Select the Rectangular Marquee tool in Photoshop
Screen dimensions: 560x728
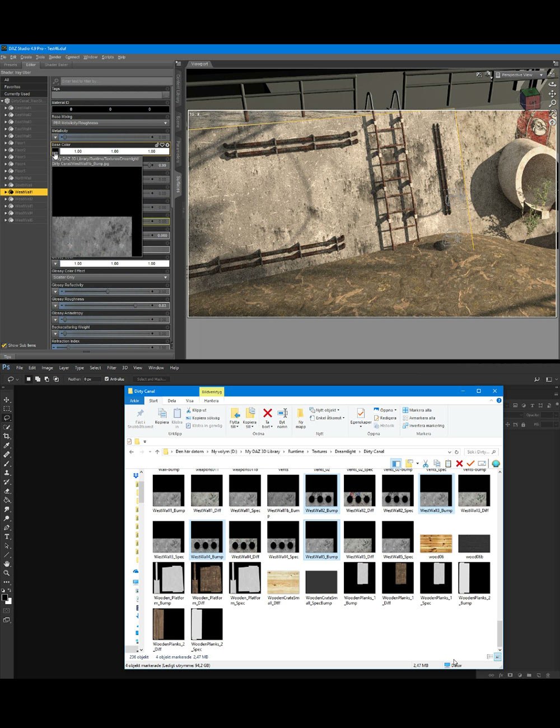[x=7, y=409]
